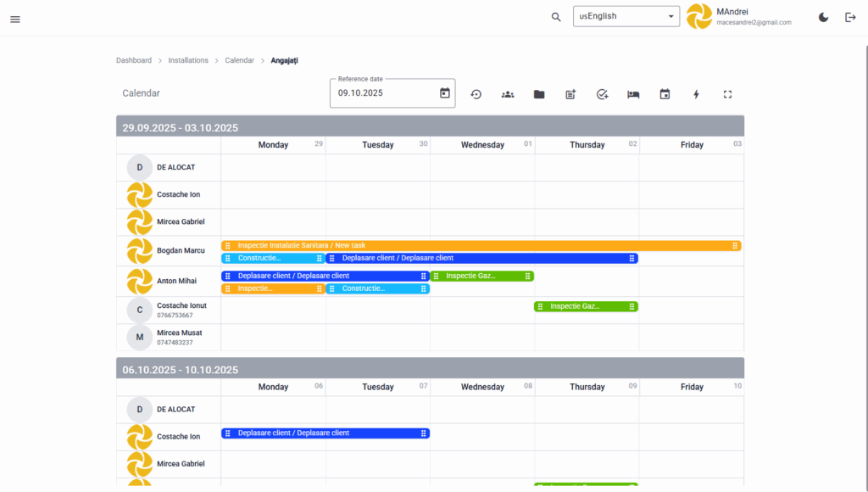Screen dimensions: 868x492
Task: Select the green Inspectie Gaz task for Costache Ionut
Action: click(585, 306)
